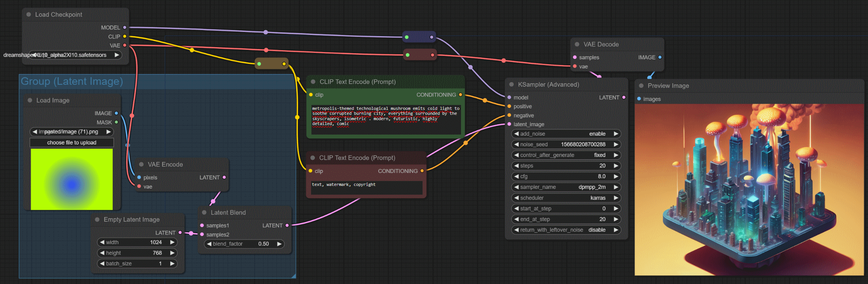Click the blend_factor 0.50 slider field
868x284 pixels.
click(x=245, y=244)
